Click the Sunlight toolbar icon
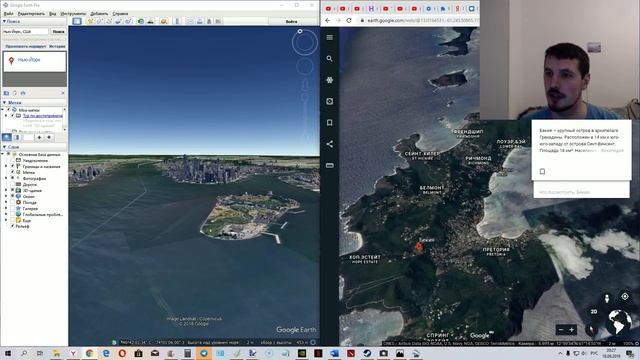 (x=151, y=21)
